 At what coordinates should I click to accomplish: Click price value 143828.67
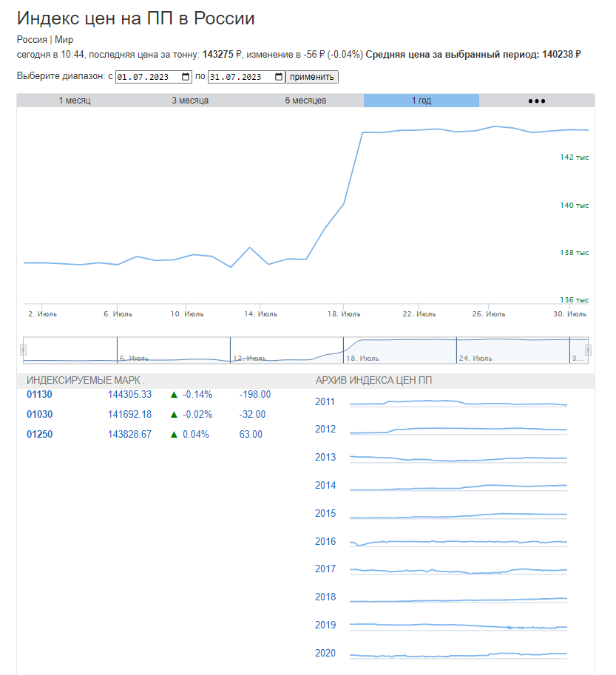pos(129,435)
